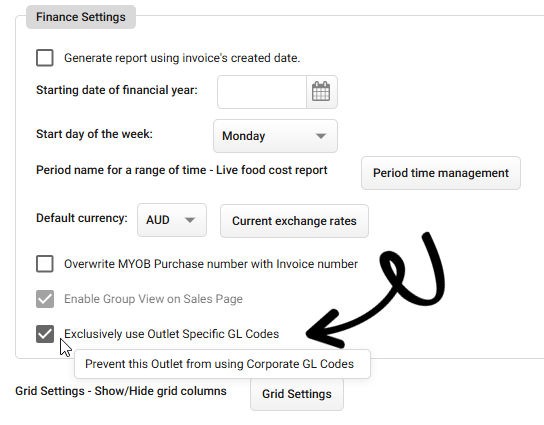The image size is (544, 425).
Task: Click the Monday dropdown arrow
Action: click(x=321, y=136)
